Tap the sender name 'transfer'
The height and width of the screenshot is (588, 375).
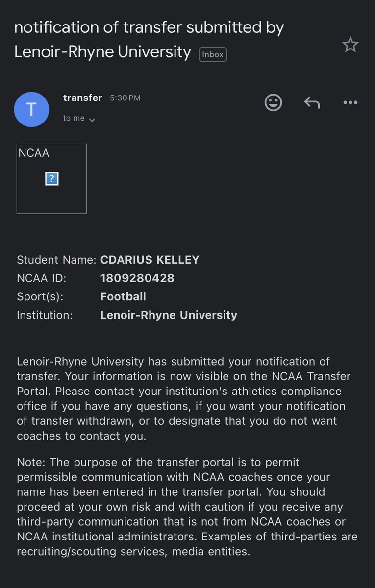82,98
